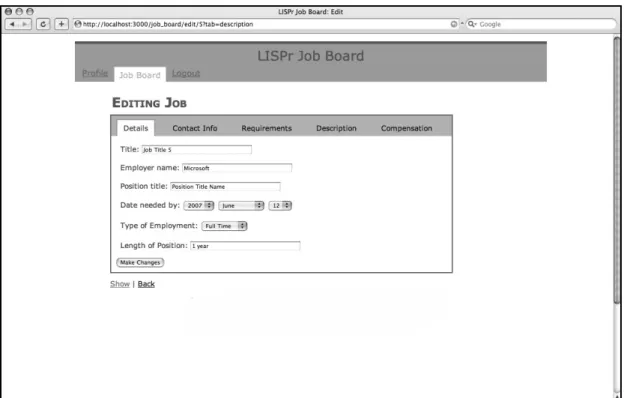Screen dimensions: 624x398
Task: Reload the page with refresh icon
Action: pos(43,24)
